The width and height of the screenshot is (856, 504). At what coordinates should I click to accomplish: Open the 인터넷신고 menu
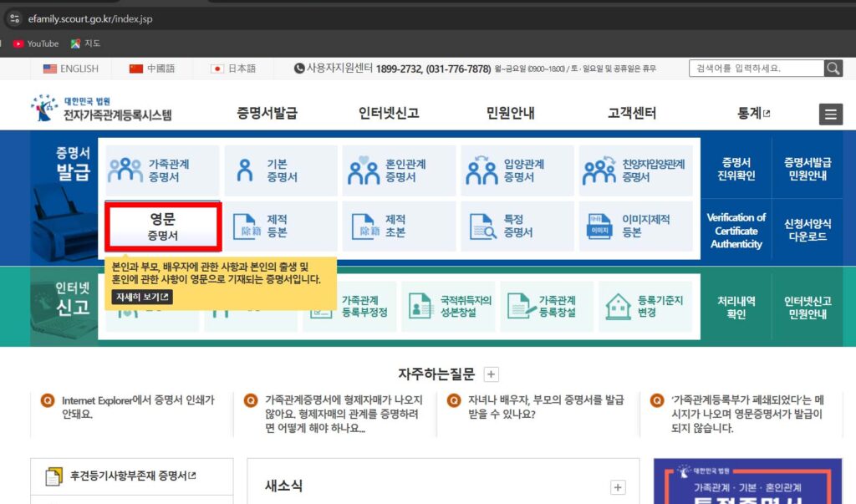(389, 113)
